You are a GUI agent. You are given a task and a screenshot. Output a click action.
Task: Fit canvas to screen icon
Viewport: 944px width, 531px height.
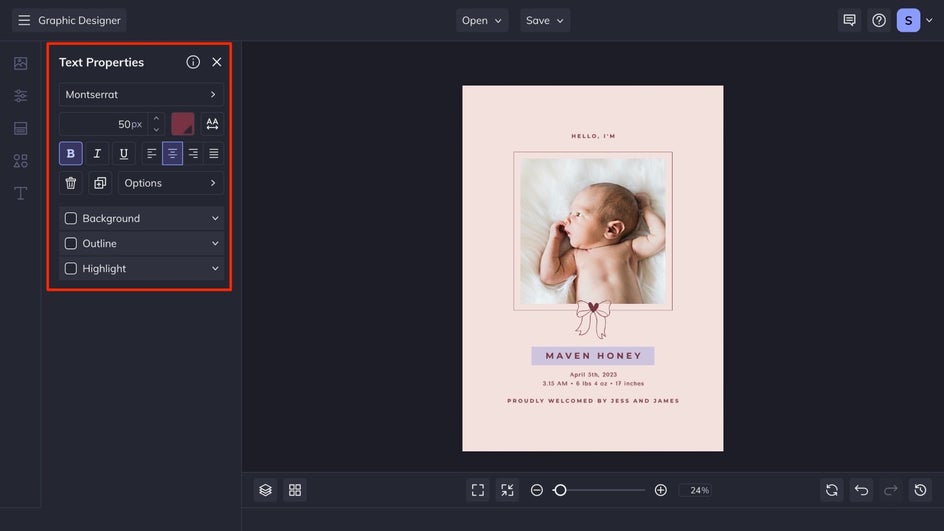(477, 490)
